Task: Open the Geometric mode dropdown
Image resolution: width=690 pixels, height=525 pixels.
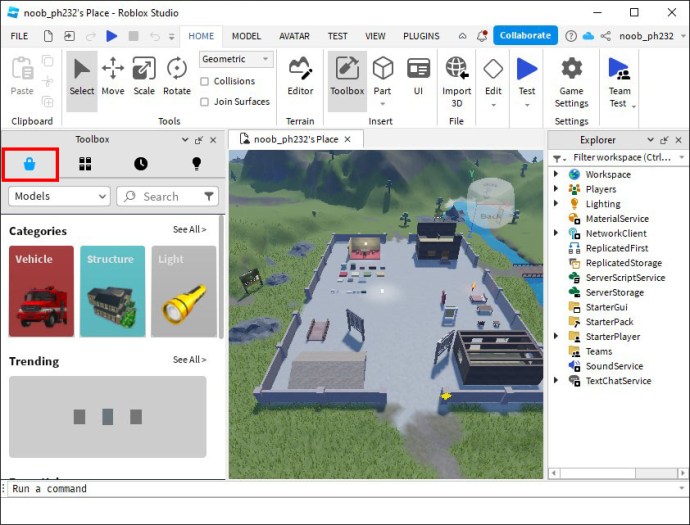Action: click(236, 60)
